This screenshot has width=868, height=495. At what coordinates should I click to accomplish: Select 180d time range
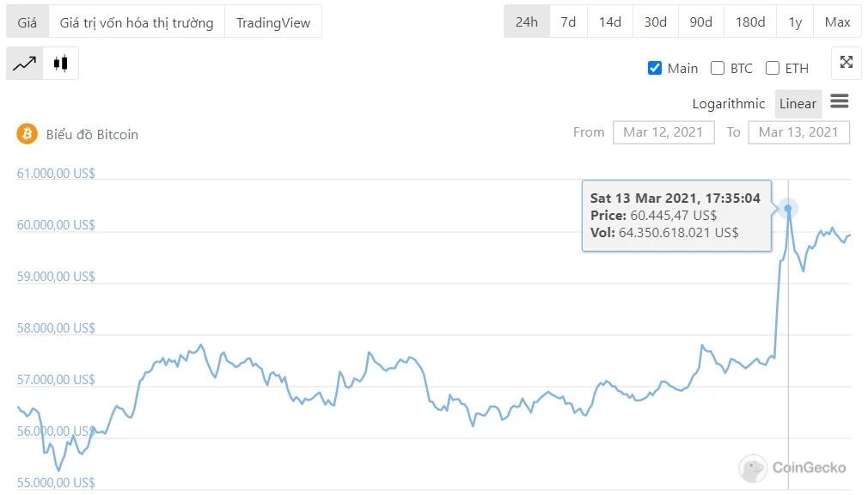pyautogui.click(x=750, y=21)
